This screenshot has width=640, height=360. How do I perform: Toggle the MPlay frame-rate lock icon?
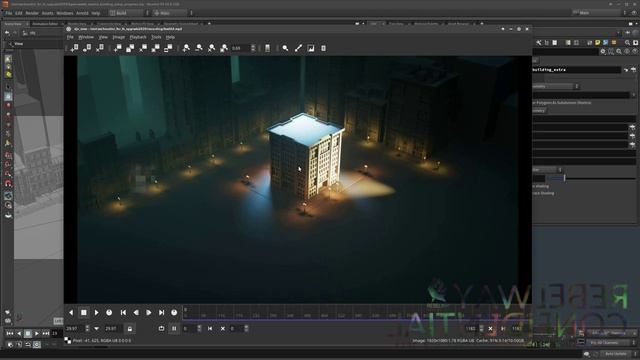(x=130, y=329)
